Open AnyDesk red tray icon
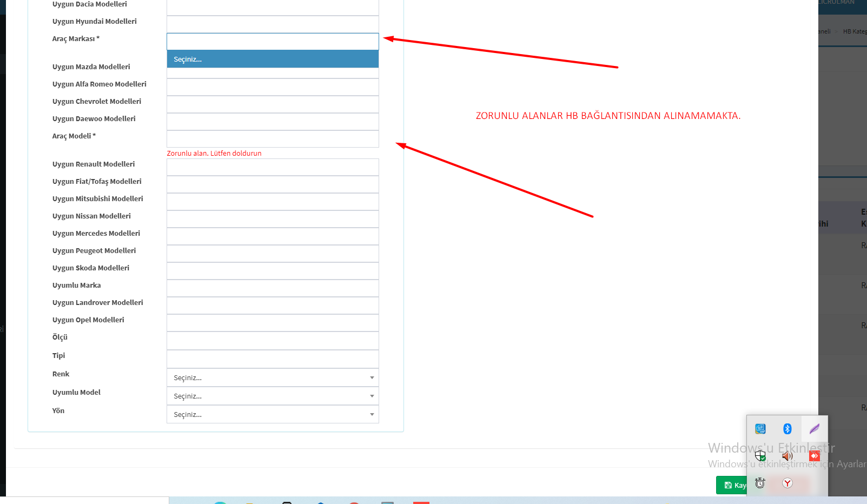Image resolution: width=867 pixels, height=504 pixels. tap(814, 456)
